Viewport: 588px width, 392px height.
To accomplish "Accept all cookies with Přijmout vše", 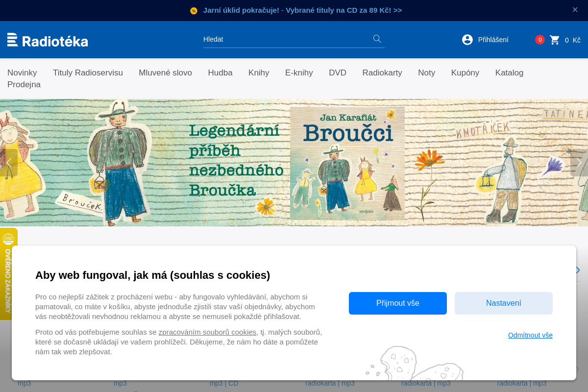I will click(398, 303).
